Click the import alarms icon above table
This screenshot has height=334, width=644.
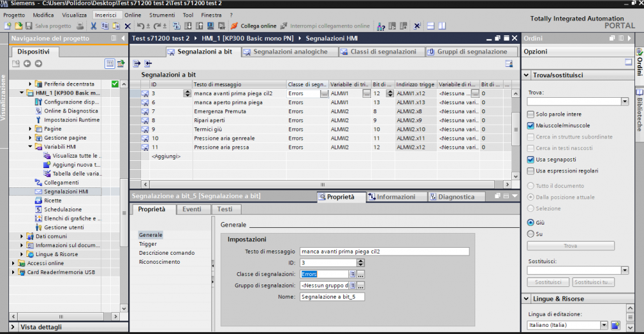coord(148,64)
